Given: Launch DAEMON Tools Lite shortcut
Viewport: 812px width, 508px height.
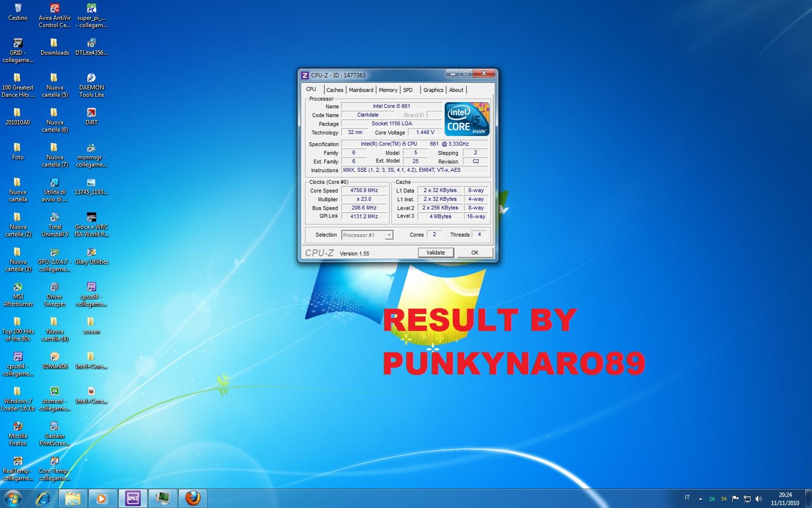Looking at the screenshot, I should click(x=91, y=85).
